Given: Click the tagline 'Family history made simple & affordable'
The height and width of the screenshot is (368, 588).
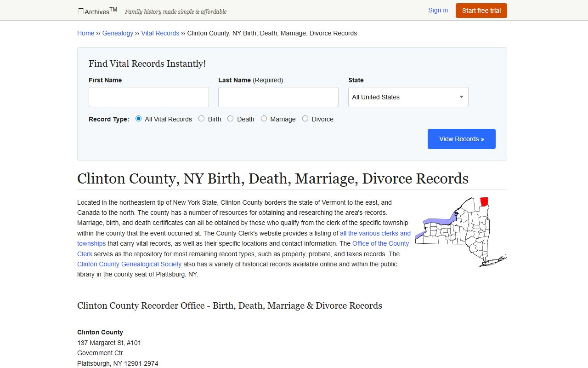Looking at the screenshot, I should [x=176, y=11].
